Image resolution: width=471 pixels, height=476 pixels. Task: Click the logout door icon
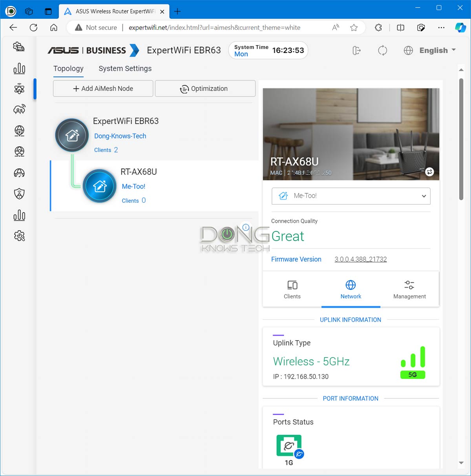pos(356,50)
